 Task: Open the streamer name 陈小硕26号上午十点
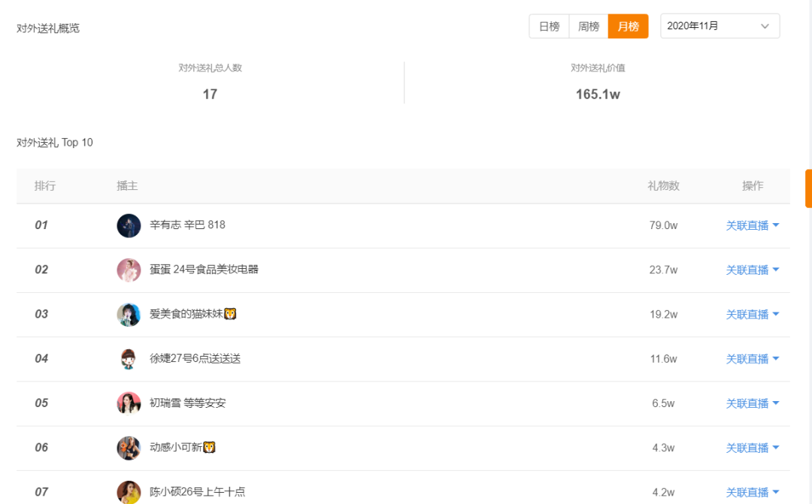tap(197, 492)
